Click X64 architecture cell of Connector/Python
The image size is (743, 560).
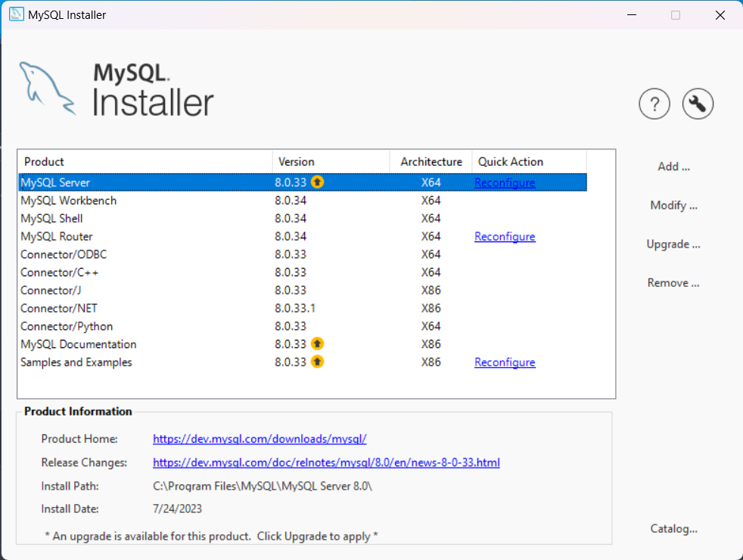(x=431, y=326)
